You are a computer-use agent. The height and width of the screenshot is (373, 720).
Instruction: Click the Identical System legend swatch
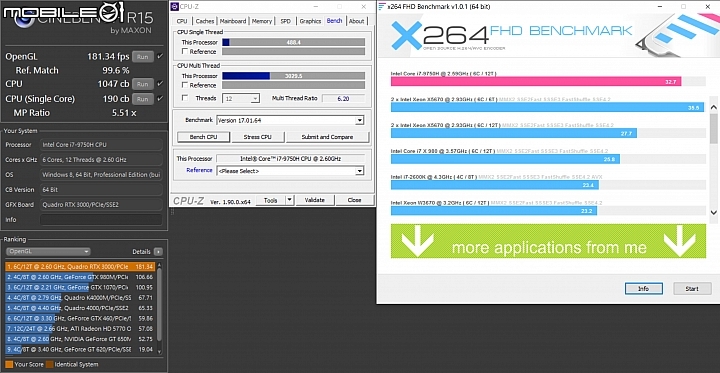[49, 364]
